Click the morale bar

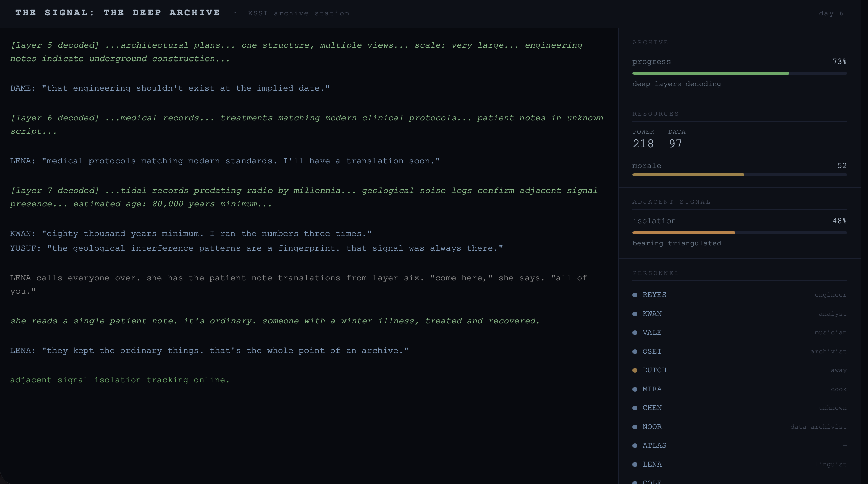(x=739, y=175)
